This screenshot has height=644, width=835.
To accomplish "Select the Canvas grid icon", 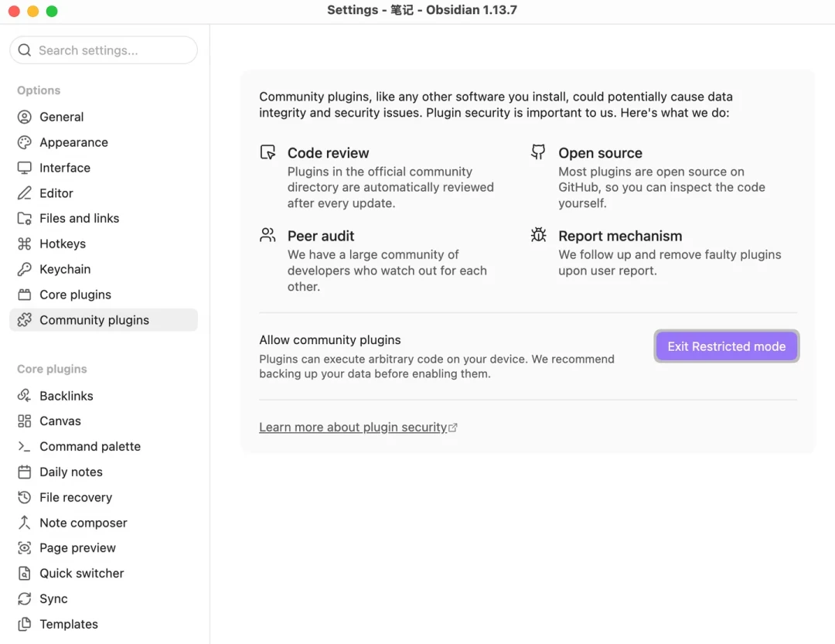I will [x=25, y=421].
